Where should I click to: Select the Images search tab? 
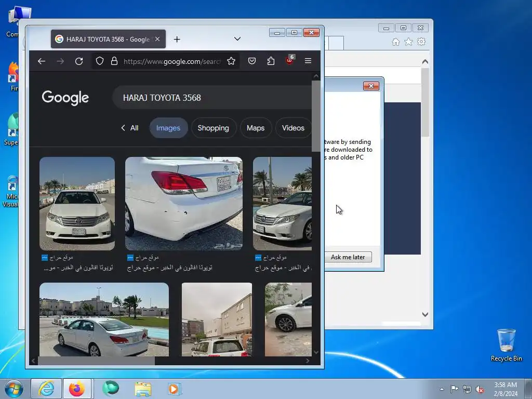[x=168, y=128]
